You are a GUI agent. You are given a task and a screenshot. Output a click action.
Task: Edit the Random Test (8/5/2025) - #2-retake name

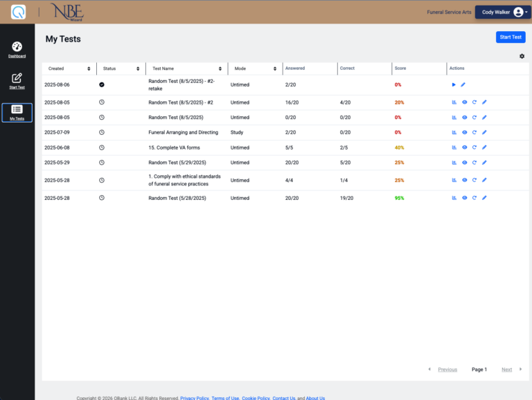tap(463, 84)
